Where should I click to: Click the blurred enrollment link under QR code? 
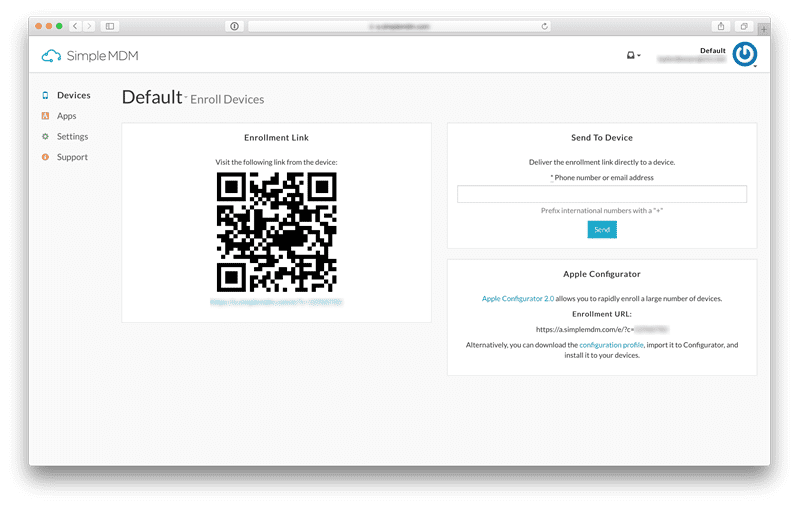point(276,302)
